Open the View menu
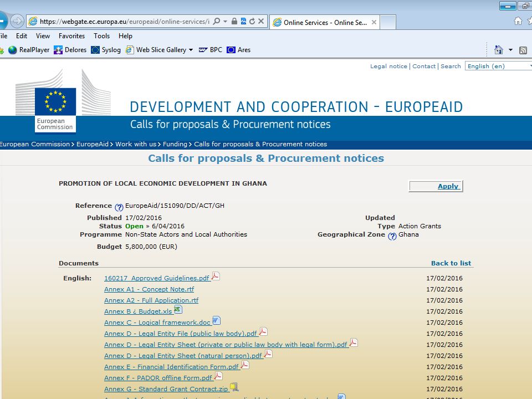This screenshot has width=532, height=399. click(43, 36)
